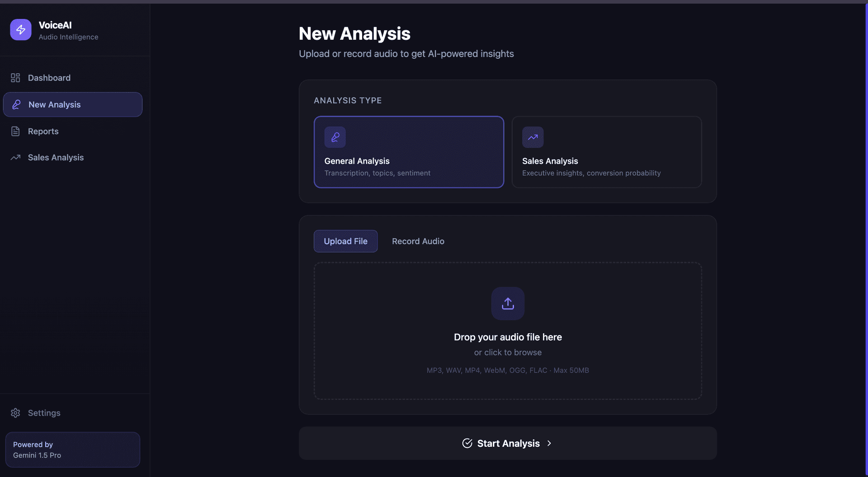Screen dimensions: 868x477
Task: Select the Sales Analysis type title in card
Action: 550,161
